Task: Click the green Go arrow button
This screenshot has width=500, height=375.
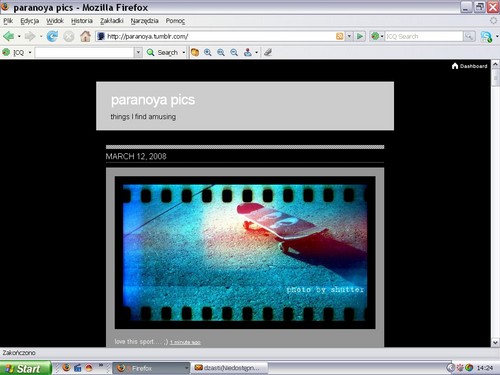Action: click(360, 36)
